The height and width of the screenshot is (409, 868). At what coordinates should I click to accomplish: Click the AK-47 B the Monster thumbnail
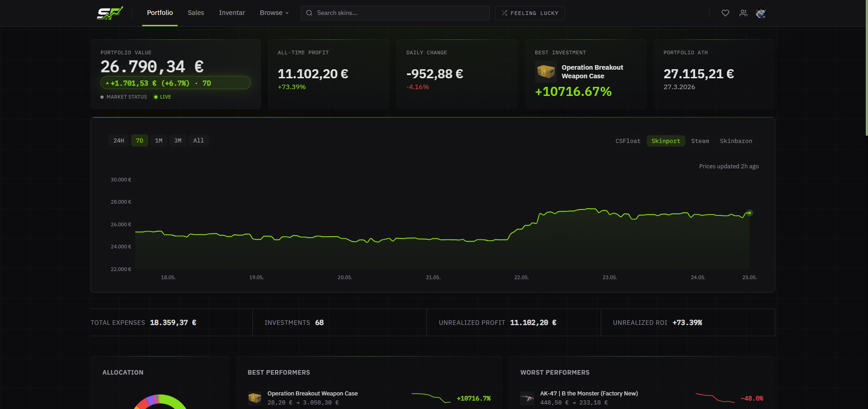click(x=527, y=398)
